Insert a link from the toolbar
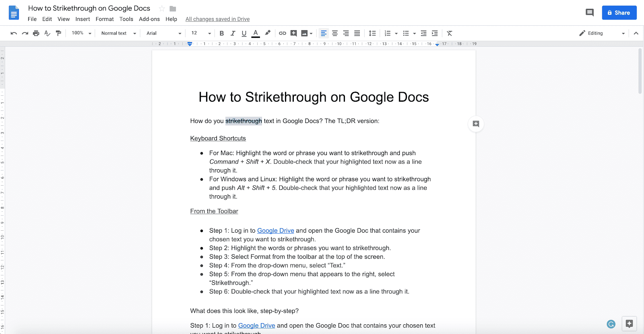The width and height of the screenshot is (644, 334). click(283, 33)
